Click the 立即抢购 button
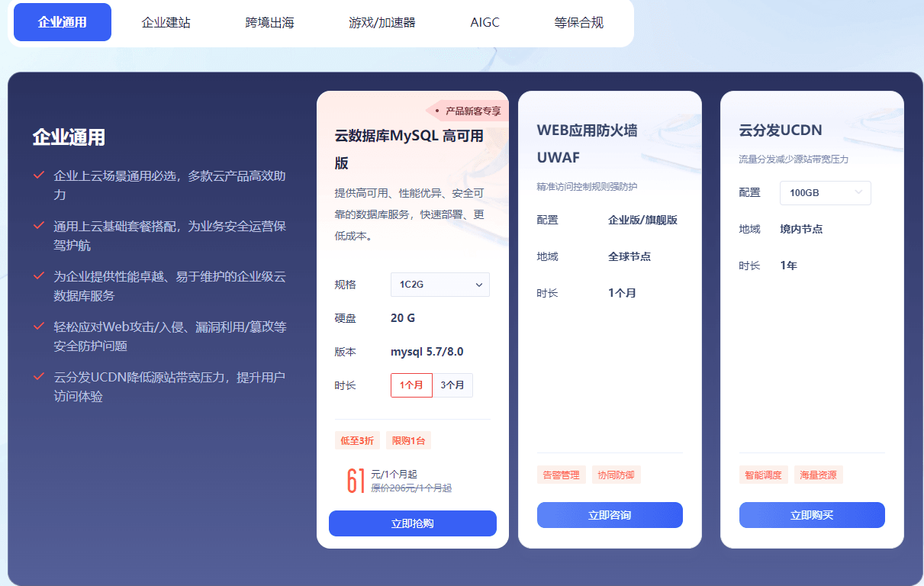 (x=413, y=523)
